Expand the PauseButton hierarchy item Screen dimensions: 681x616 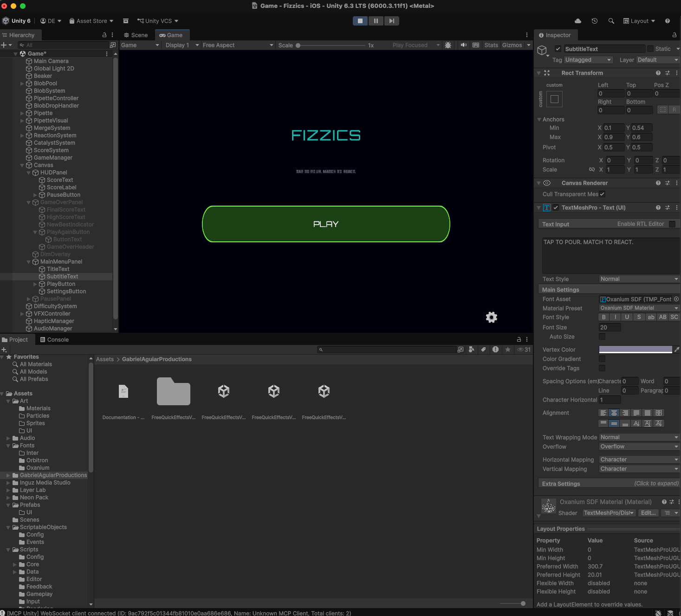pos(35,195)
